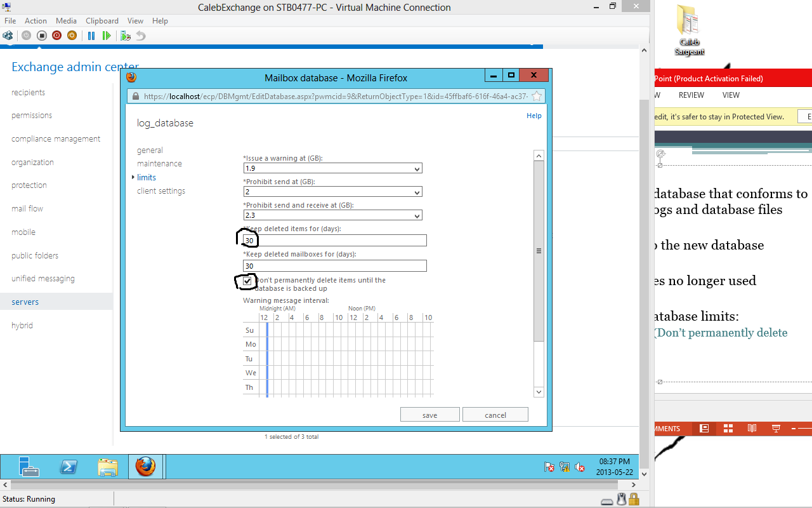Select the general tab of log_database
The width and height of the screenshot is (812, 508).
(x=150, y=150)
